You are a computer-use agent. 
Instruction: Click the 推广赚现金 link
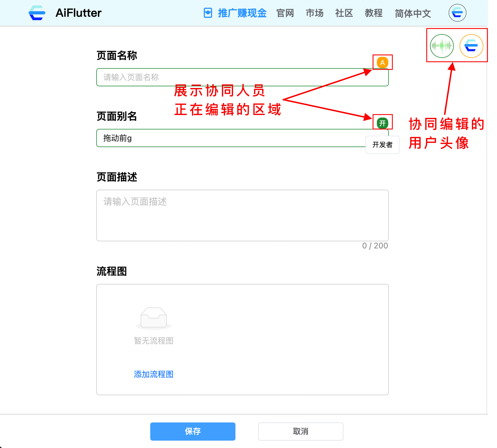tap(242, 13)
